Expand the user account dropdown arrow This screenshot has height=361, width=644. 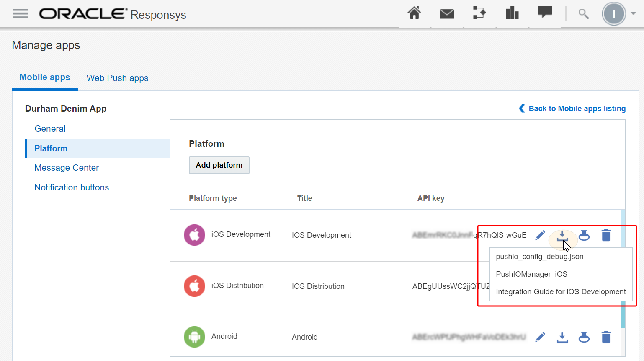pyautogui.click(x=634, y=14)
